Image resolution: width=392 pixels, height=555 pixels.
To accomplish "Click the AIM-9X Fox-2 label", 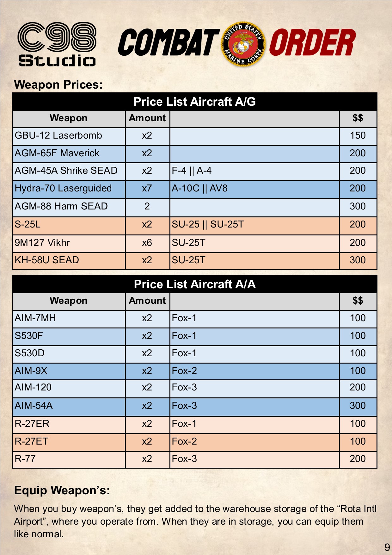I will click(184, 371).
